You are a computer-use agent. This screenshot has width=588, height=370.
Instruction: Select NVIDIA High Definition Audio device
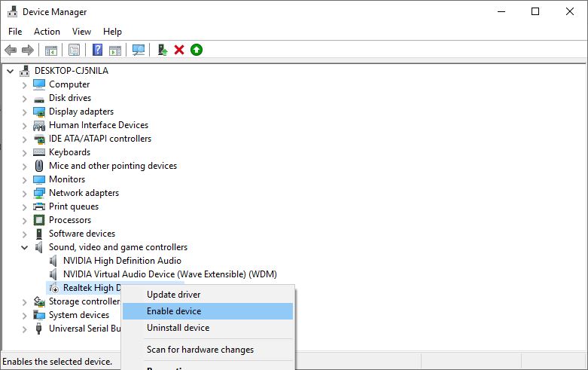click(122, 261)
